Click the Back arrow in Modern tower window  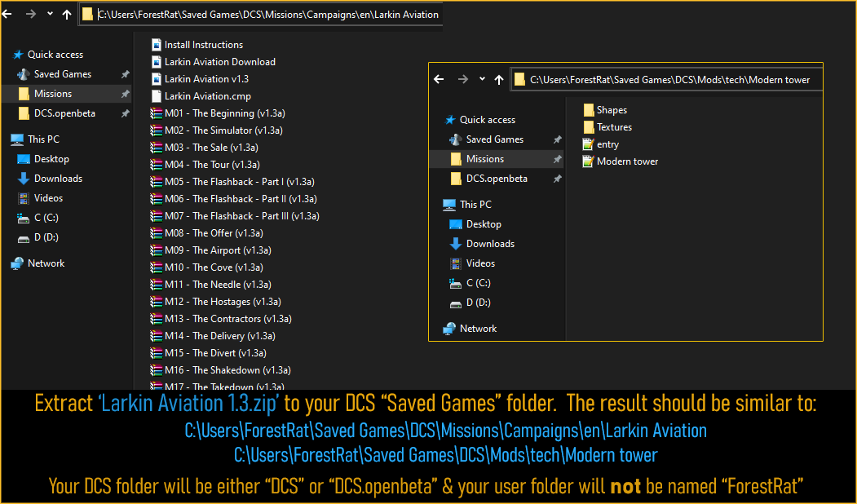point(439,79)
